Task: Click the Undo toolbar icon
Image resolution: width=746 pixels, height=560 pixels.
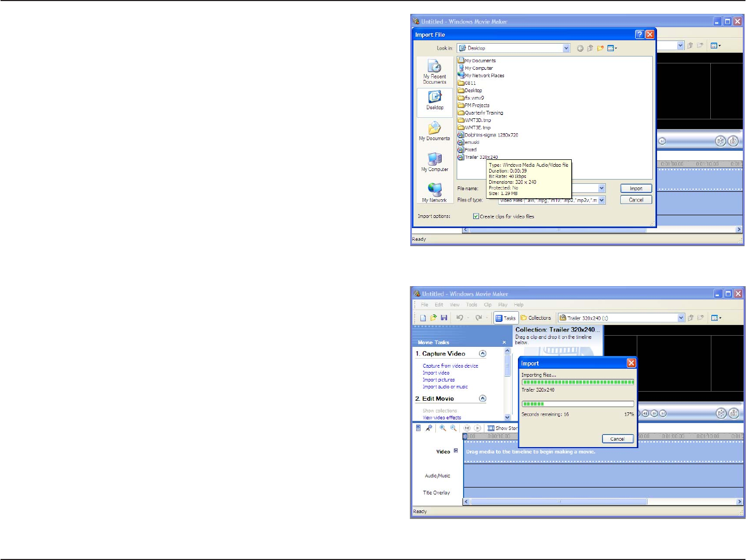Action: [460, 318]
